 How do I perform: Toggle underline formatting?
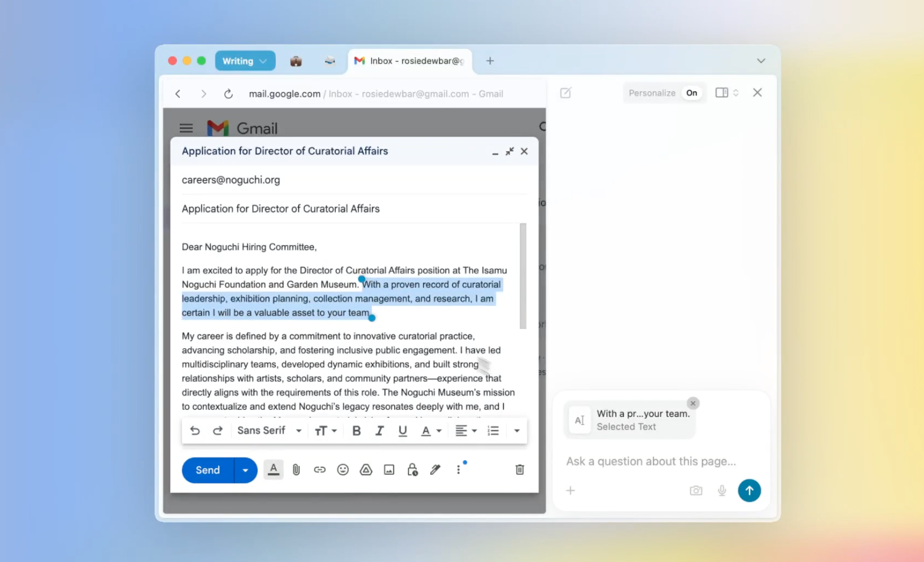[x=402, y=431]
